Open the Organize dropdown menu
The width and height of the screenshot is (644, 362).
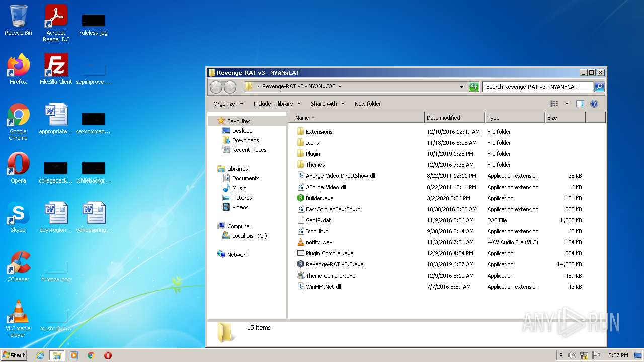pyautogui.click(x=228, y=104)
